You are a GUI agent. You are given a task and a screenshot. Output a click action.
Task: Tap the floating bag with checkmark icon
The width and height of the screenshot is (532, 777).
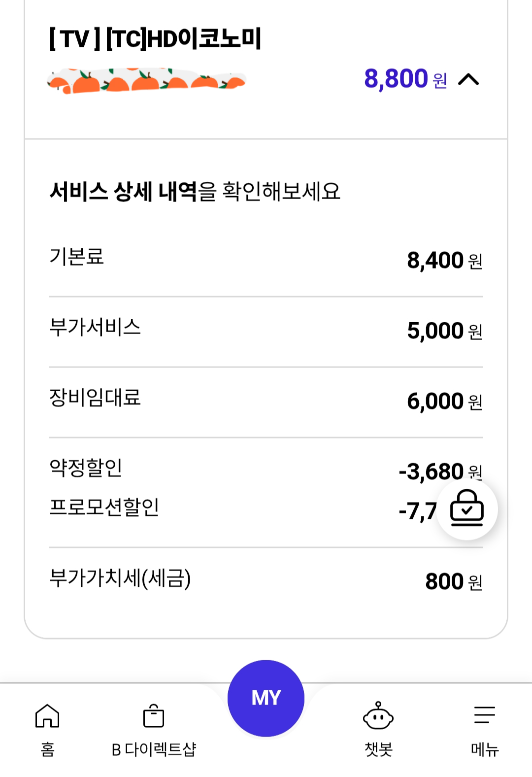(x=467, y=508)
